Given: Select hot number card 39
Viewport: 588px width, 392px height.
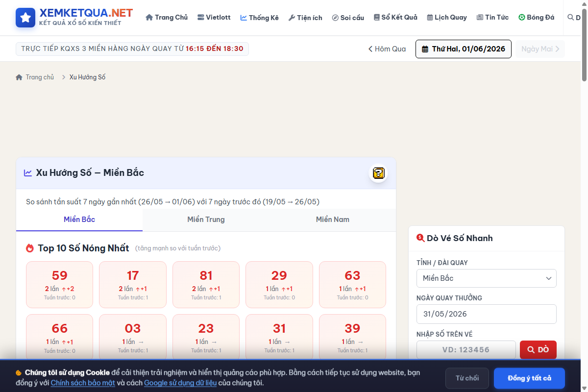Looking at the screenshot, I should tap(352, 337).
